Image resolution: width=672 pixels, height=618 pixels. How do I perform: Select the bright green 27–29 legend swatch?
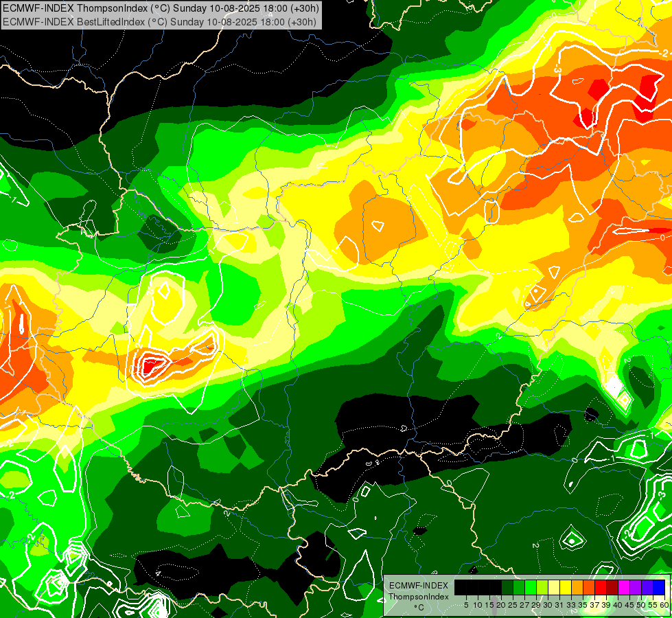531,587
